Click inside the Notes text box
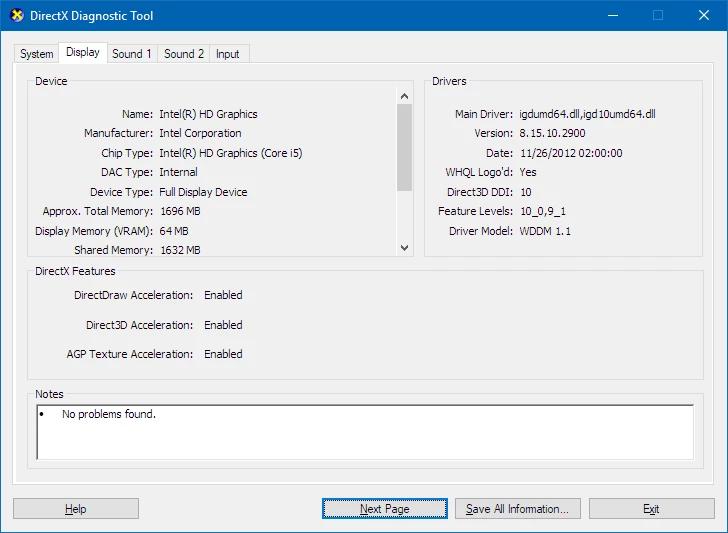Screen dimensions: 728x533 pyautogui.click(x=365, y=432)
